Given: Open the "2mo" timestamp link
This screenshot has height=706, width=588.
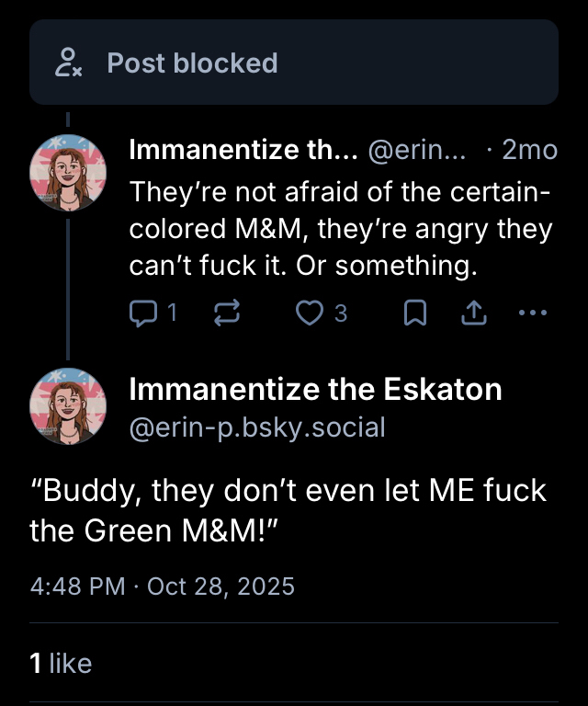Looking at the screenshot, I should click(x=529, y=150).
